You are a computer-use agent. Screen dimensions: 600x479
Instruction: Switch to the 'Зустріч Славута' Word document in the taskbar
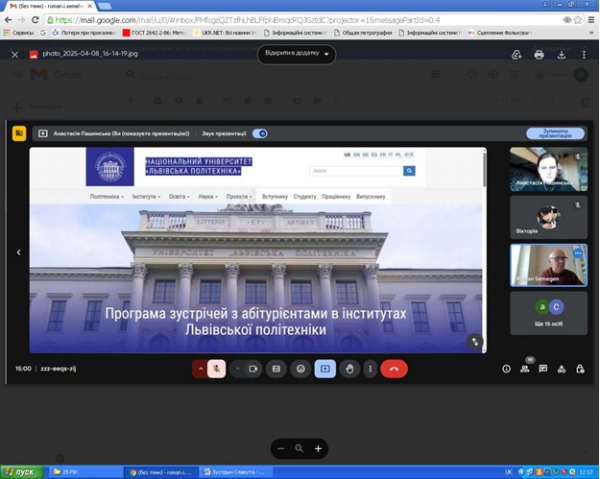click(237, 472)
